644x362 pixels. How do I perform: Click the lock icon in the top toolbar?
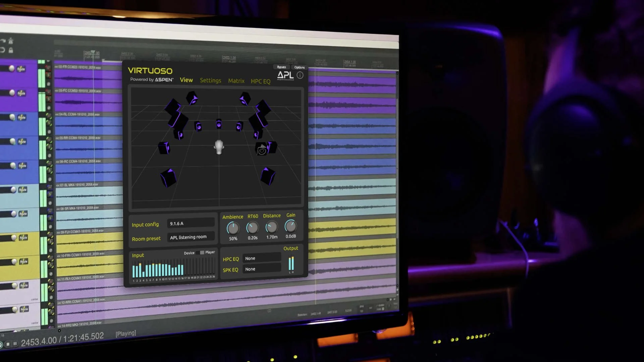pyautogui.click(x=11, y=50)
